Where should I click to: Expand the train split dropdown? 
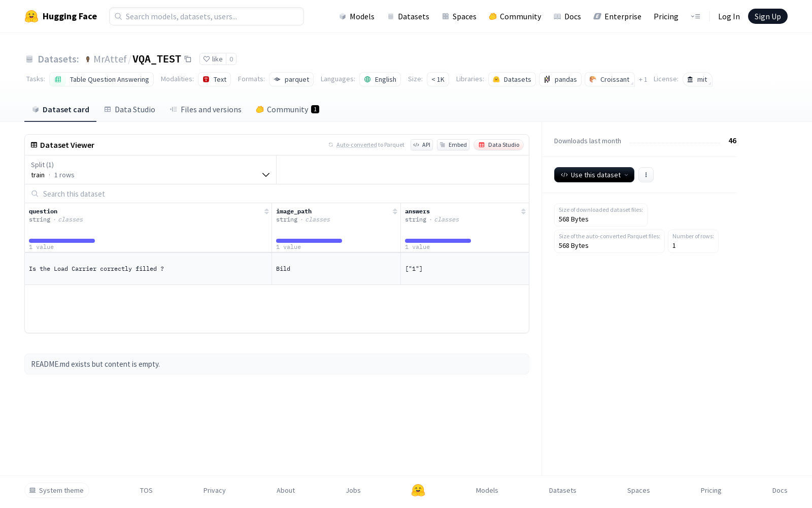150,170
